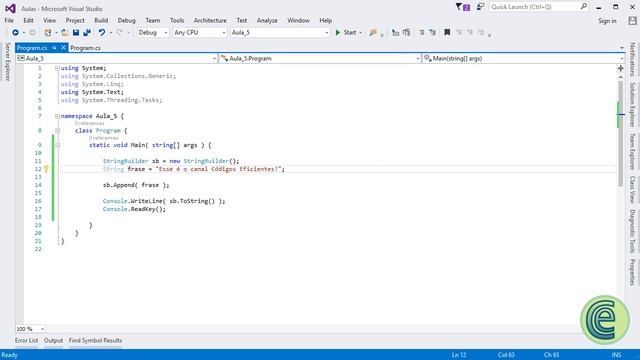The image size is (640, 360).
Task: Open the Architecture menu
Action: coord(210,20)
